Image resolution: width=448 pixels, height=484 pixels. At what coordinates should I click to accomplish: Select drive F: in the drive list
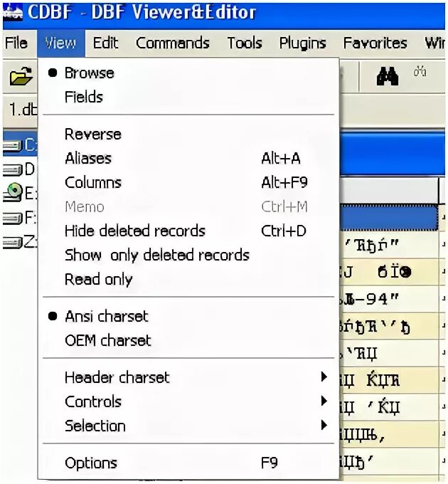[19, 218]
